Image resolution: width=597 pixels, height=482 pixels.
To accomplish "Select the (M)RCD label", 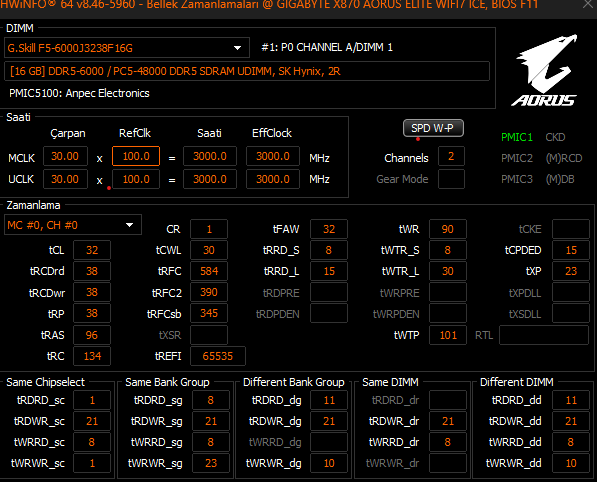I will (x=564, y=158).
